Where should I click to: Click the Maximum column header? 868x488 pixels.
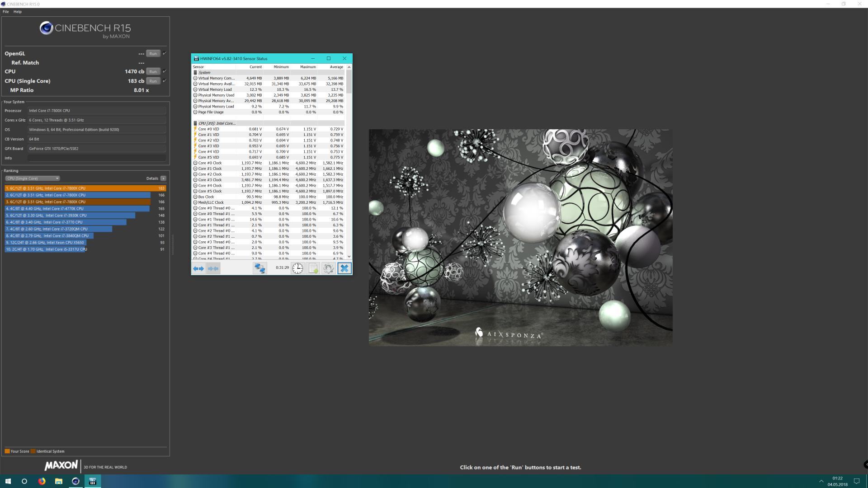(x=303, y=67)
